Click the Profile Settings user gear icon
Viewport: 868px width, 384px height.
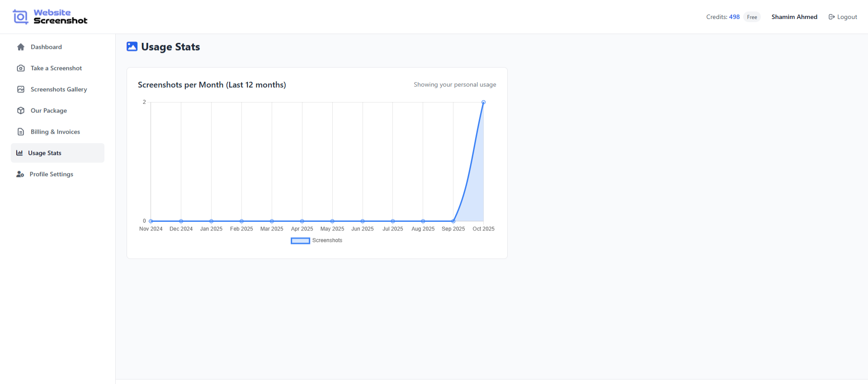pyautogui.click(x=20, y=174)
